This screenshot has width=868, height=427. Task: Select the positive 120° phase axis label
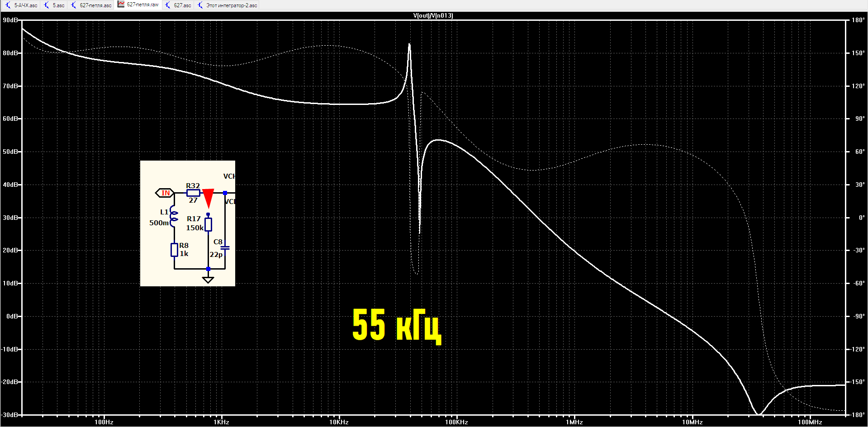858,86
